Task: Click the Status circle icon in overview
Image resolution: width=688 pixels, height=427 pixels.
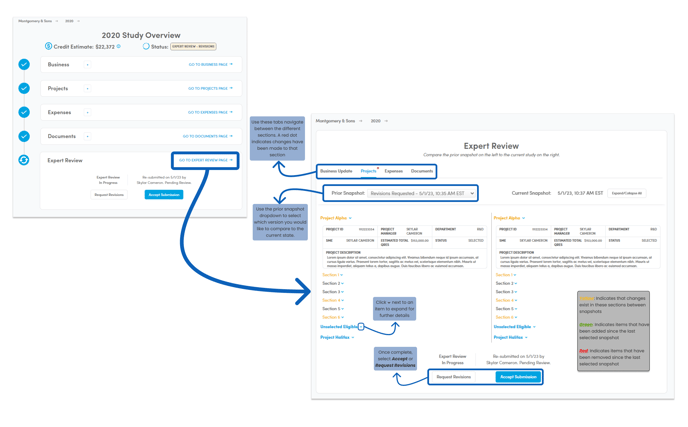Action: tap(146, 46)
